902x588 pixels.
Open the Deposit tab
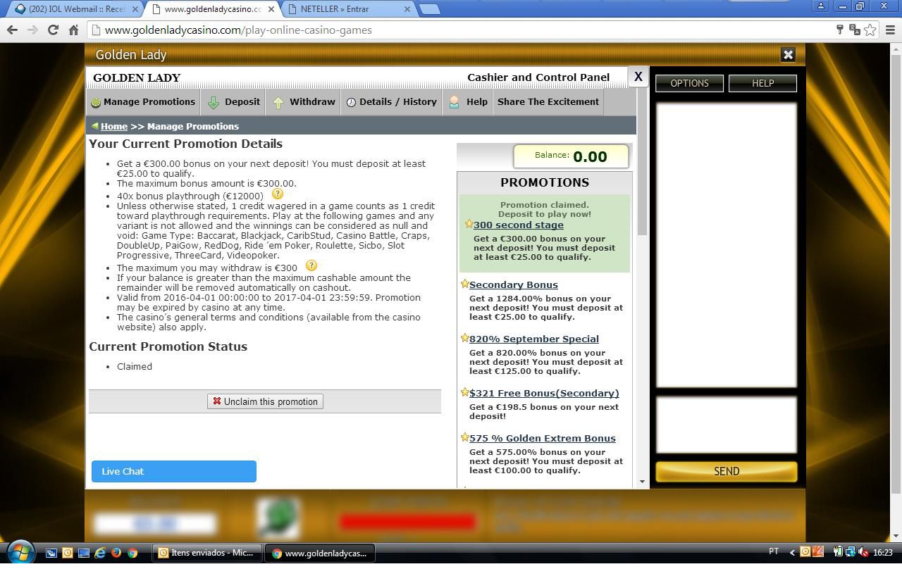[233, 102]
